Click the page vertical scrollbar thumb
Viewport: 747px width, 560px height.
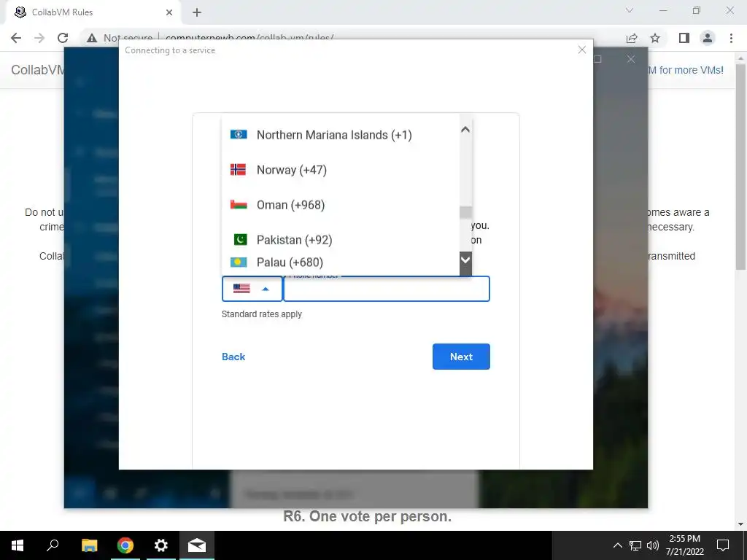[x=740, y=167]
